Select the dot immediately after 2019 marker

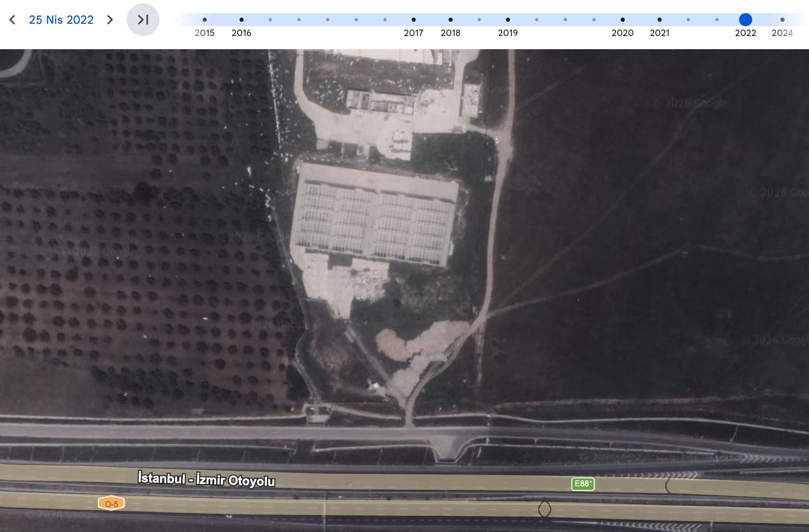pyautogui.click(x=536, y=20)
